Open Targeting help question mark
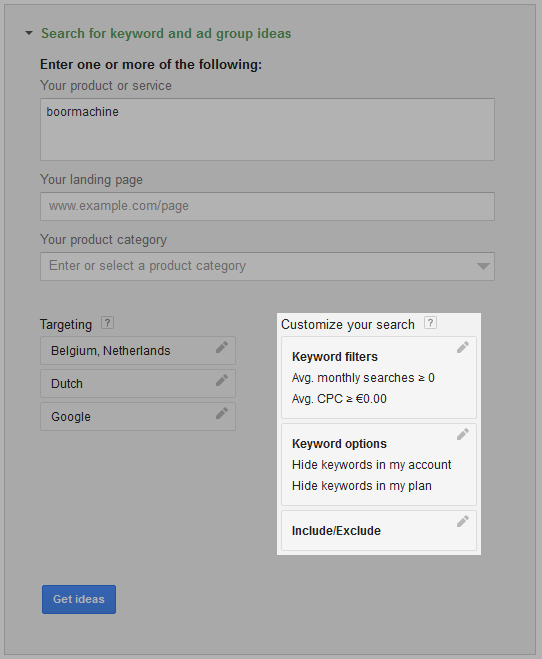Screen dimensions: 542x659 [108, 323]
